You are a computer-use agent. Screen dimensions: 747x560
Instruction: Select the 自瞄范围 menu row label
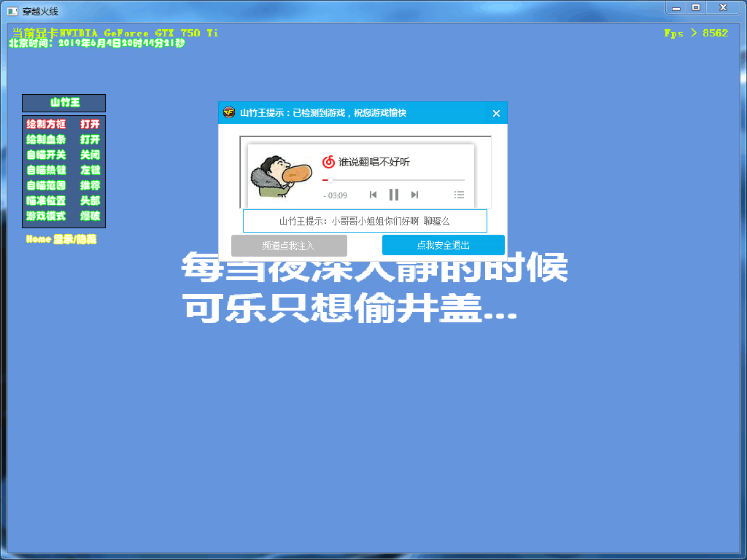click(x=46, y=185)
